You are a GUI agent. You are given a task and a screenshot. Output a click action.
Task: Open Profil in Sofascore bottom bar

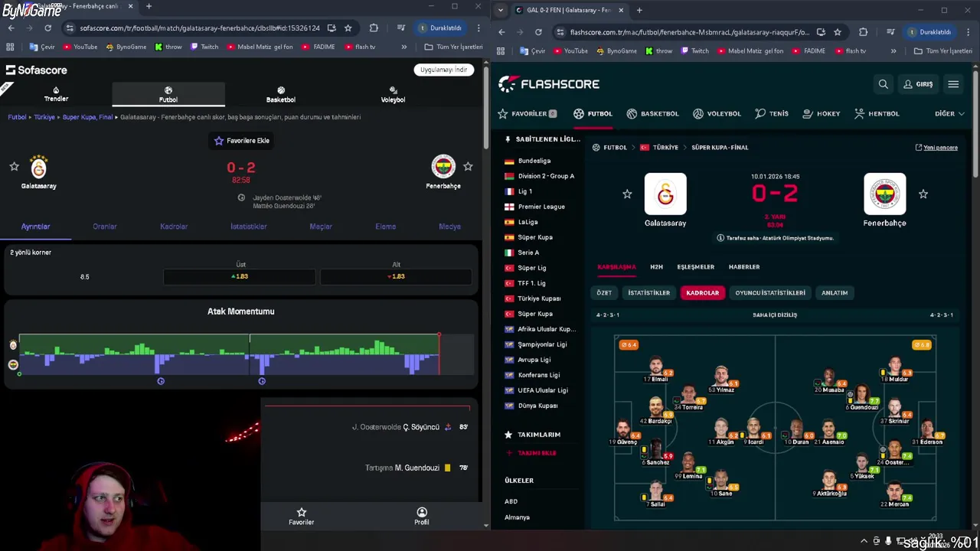[422, 517]
